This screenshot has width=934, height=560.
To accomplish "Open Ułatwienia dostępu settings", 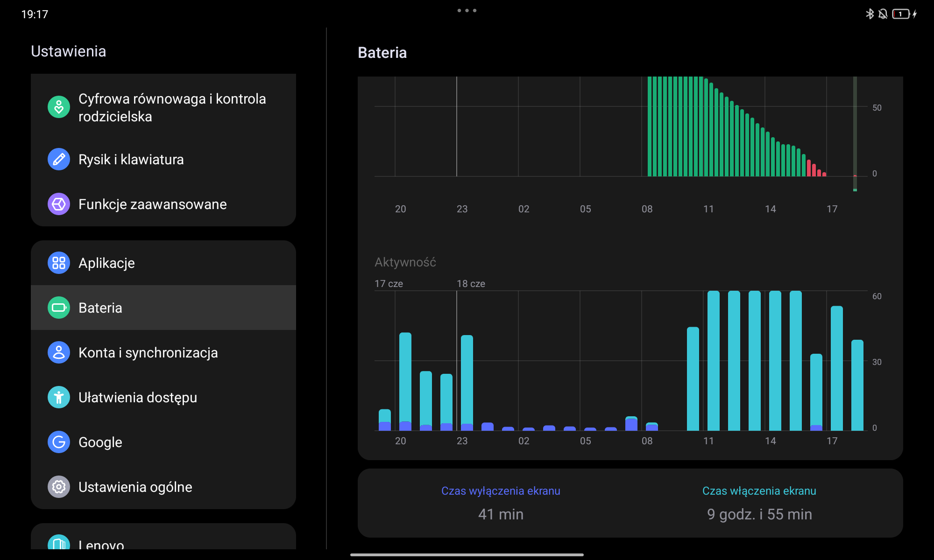I will coord(163,397).
